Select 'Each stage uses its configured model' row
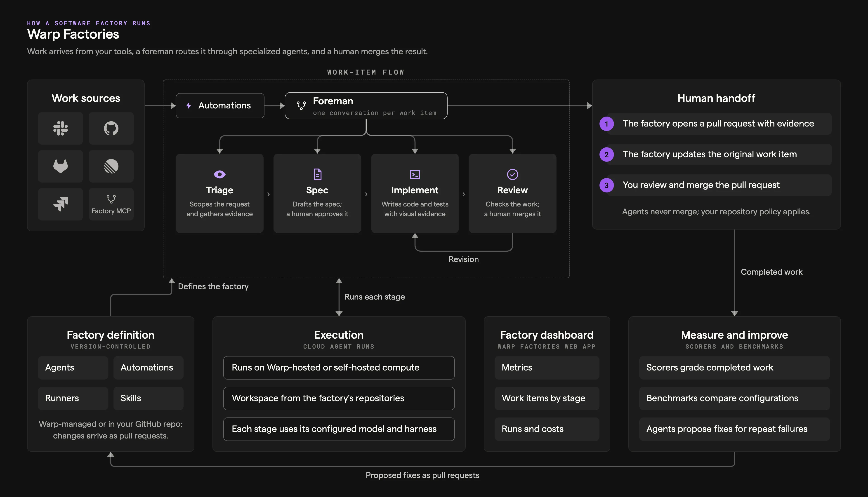Image resolution: width=868 pixels, height=497 pixels. coord(339,429)
